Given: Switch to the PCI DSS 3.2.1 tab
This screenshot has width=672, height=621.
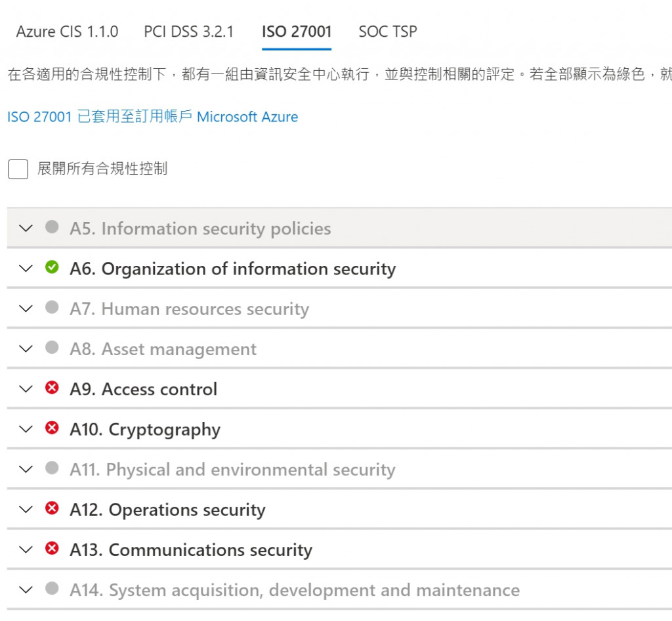Looking at the screenshot, I should (188, 32).
